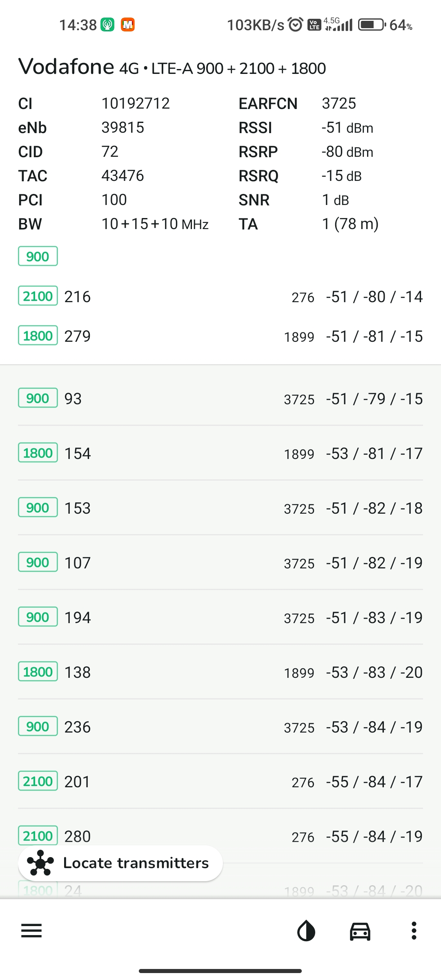Viewport: 441px width, 980px height.
Task: Tap the battery indicator in status bar
Action: [372, 25]
